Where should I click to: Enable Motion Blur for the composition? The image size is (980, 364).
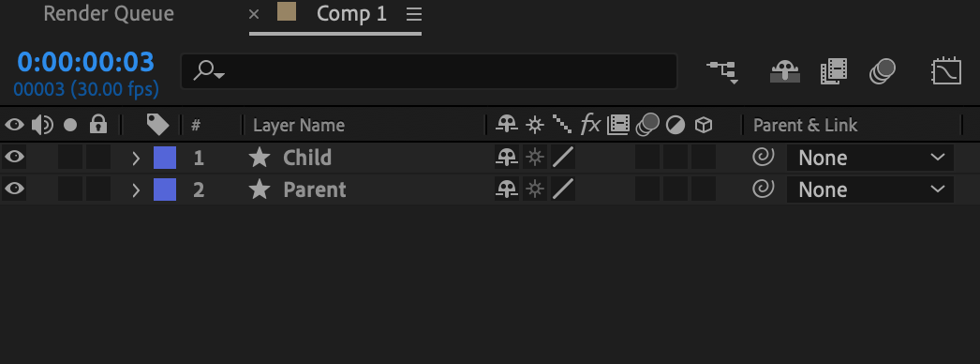click(x=882, y=71)
